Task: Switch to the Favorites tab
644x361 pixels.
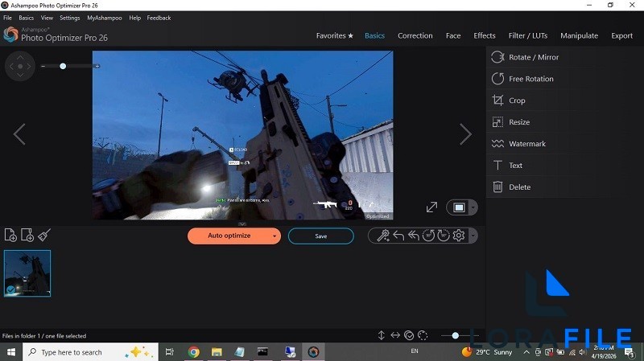Action: tap(335, 35)
